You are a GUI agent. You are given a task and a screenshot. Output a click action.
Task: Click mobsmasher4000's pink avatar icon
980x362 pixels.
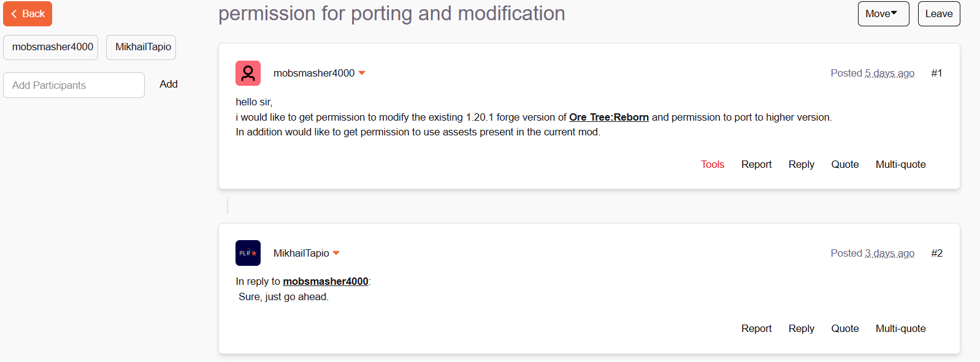point(248,74)
